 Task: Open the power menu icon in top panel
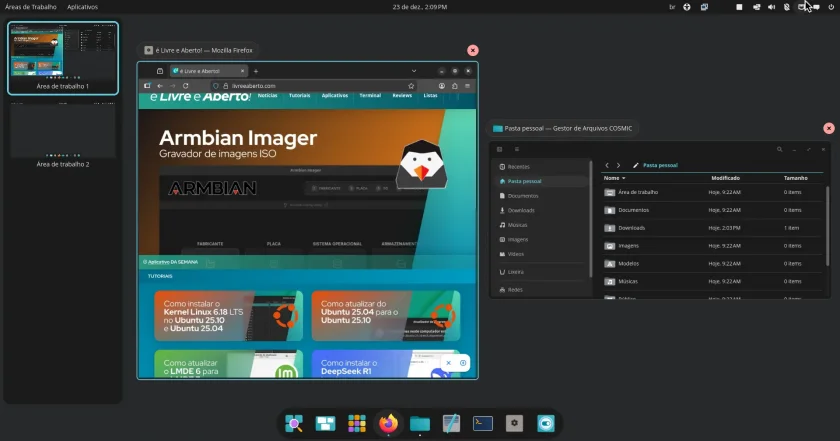(831, 7)
